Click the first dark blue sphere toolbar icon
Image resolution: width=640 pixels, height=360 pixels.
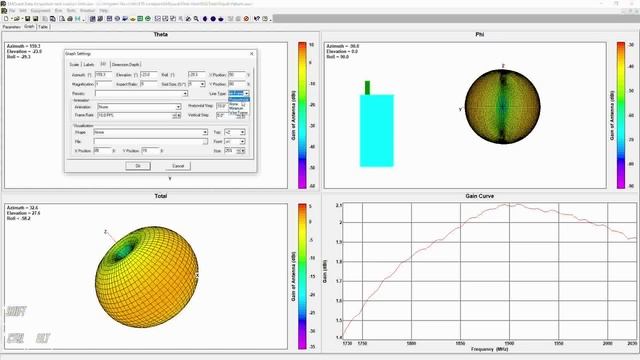click(x=205, y=19)
